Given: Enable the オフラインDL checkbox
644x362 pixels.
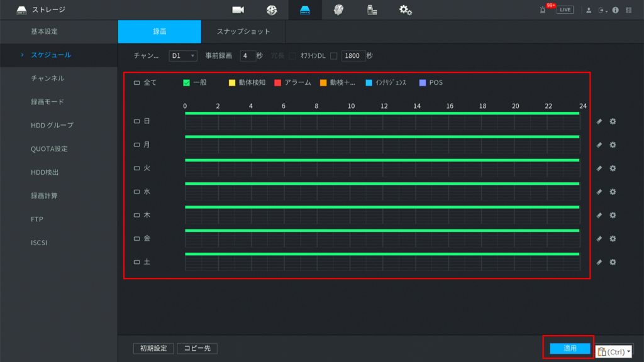Looking at the screenshot, I should [x=334, y=56].
